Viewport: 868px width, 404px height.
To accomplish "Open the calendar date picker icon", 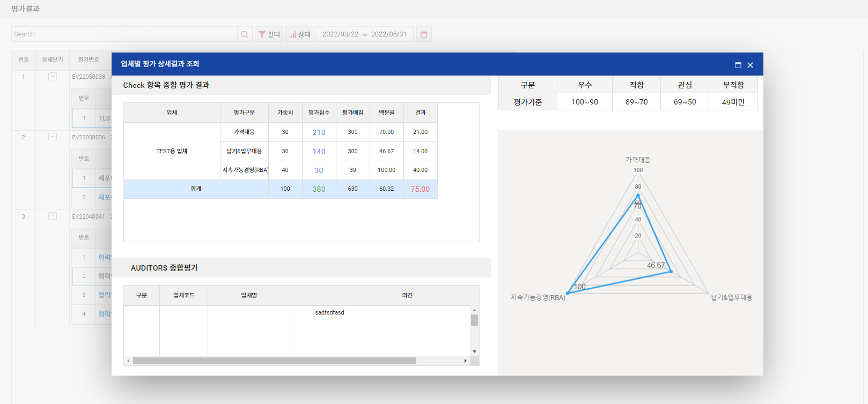I will click(424, 34).
